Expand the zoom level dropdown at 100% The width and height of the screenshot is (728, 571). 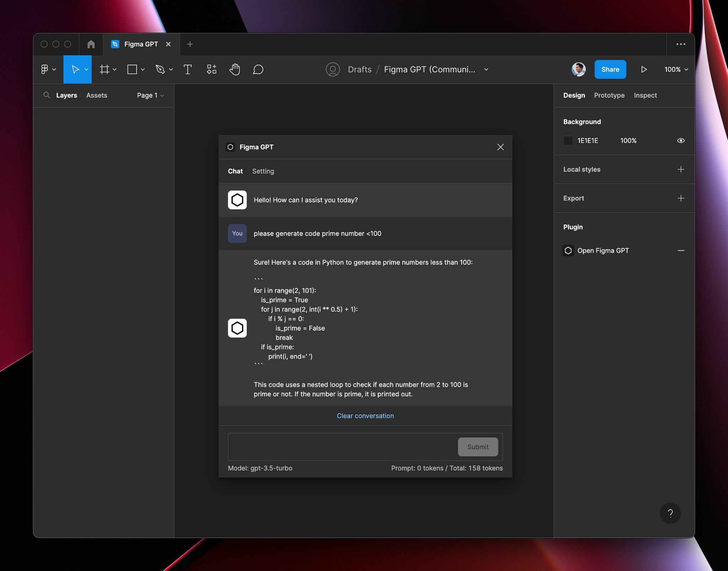point(676,69)
